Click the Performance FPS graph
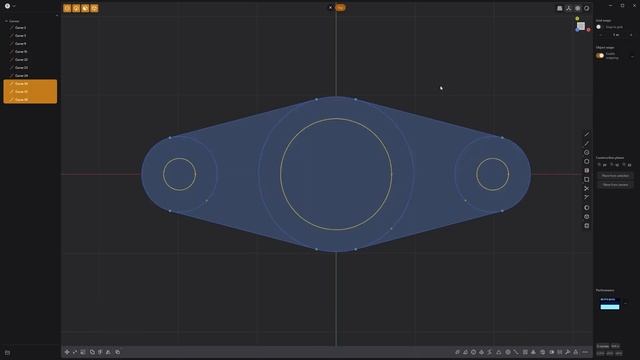Viewport: 640px width, 360px height. tap(610, 304)
